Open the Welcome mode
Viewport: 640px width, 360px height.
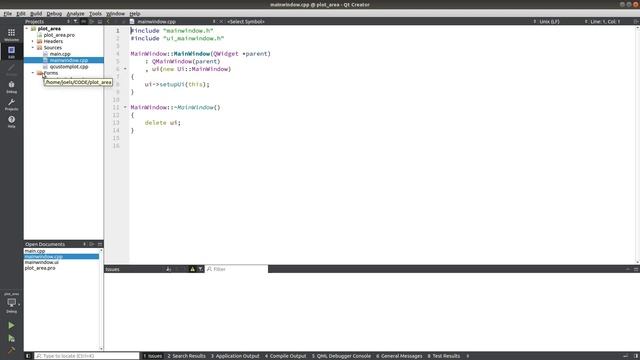(11, 35)
